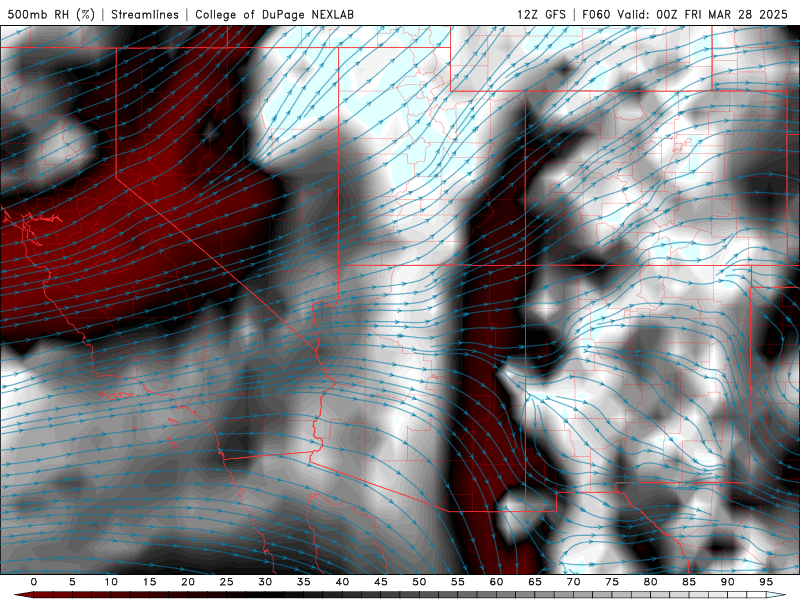
Task: Click the '500mb RH (%)' title text
Action: point(51,14)
